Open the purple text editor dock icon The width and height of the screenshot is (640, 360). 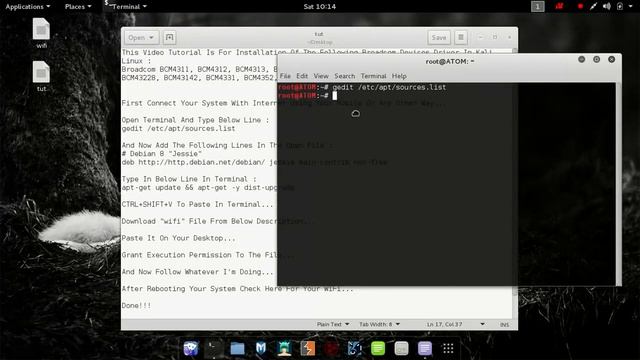click(424, 348)
